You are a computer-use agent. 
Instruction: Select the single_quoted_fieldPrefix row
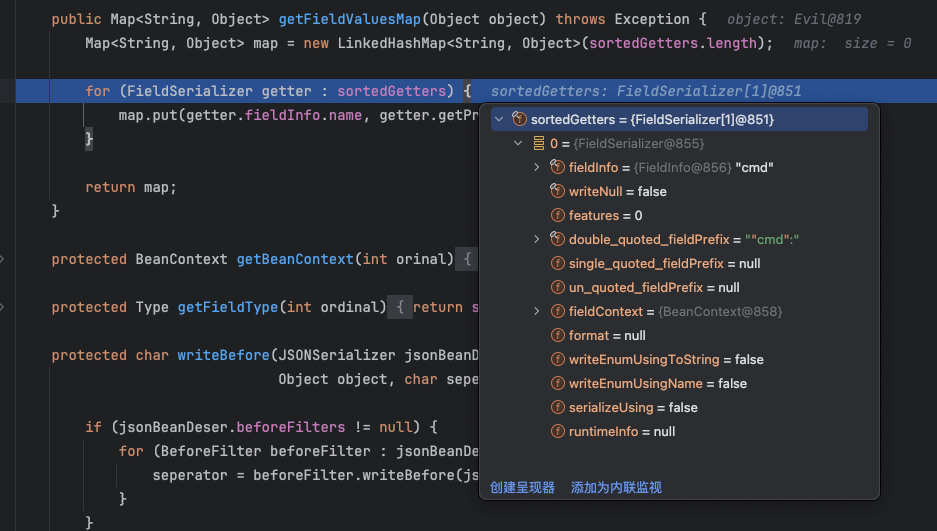(x=664, y=264)
